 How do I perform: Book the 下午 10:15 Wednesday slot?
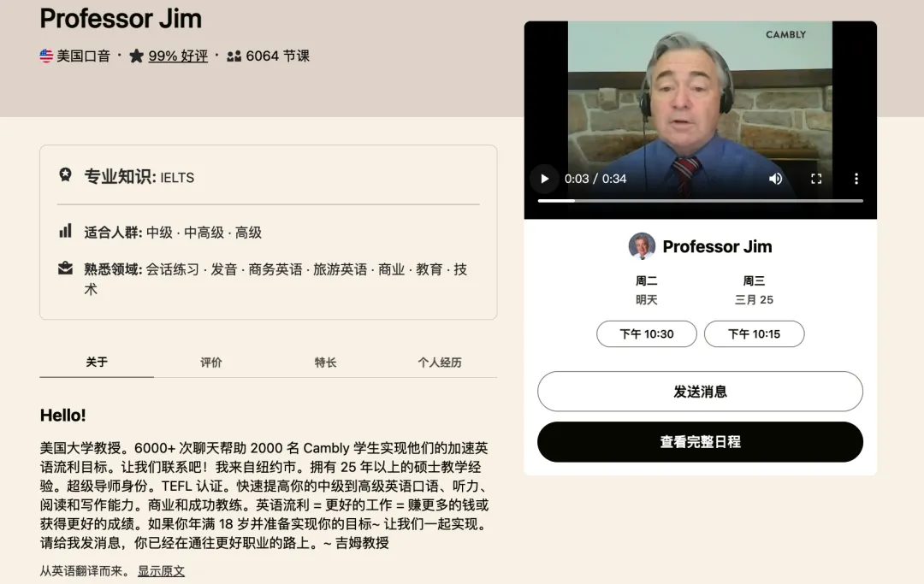click(x=755, y=333)
